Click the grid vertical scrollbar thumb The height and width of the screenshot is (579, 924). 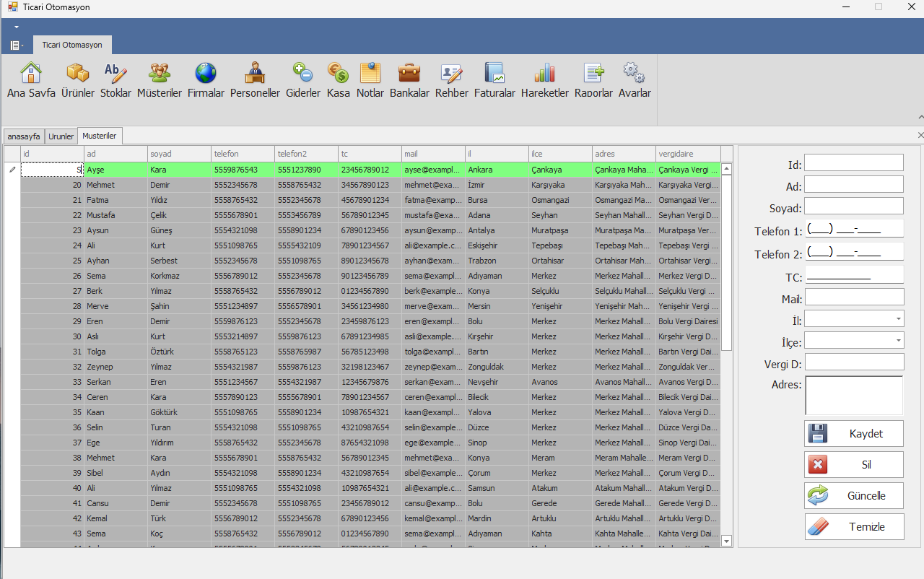tap(727, 263)
